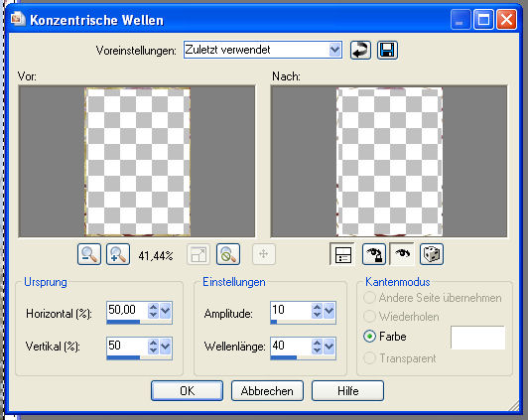Click the save preset floppy disk icon
528x420 pixels.
tap(387, 51)
